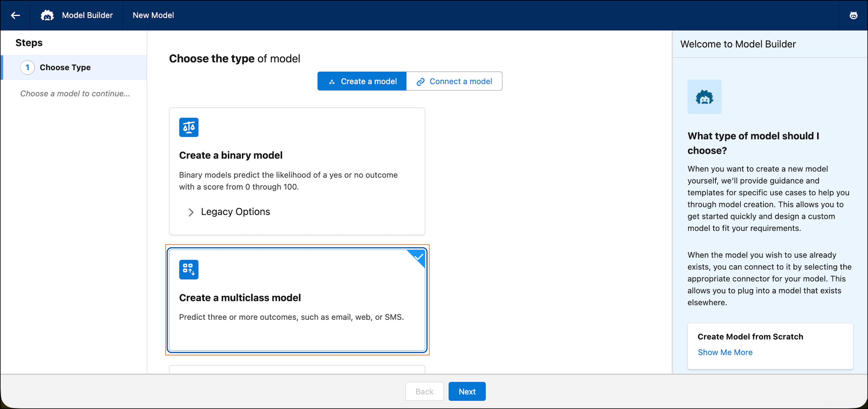Click "What type of model should I choose?" heading

753,143
